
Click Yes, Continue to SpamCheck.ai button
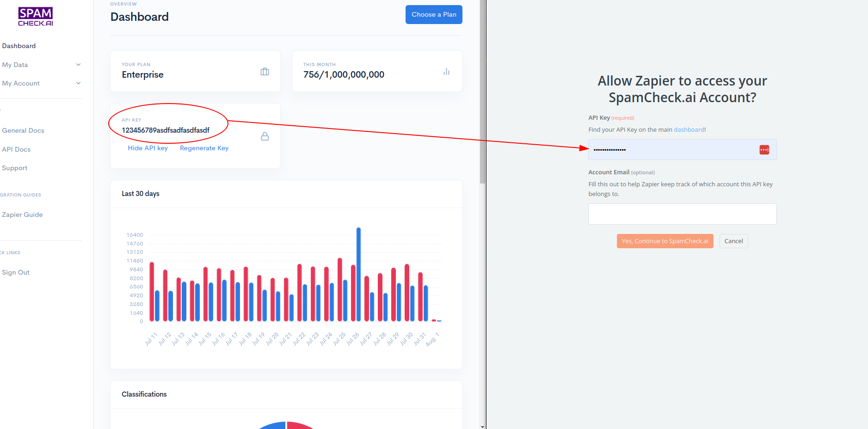click(665, 241)
